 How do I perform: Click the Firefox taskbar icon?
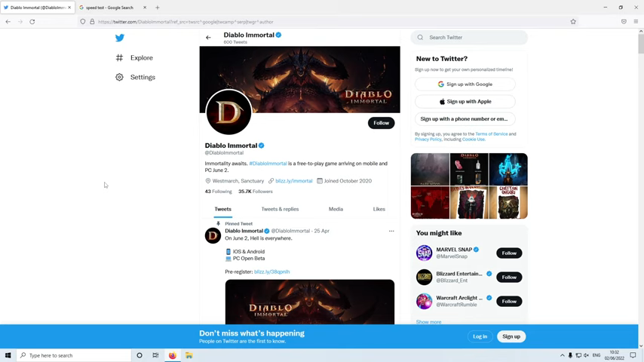(172, 355)
